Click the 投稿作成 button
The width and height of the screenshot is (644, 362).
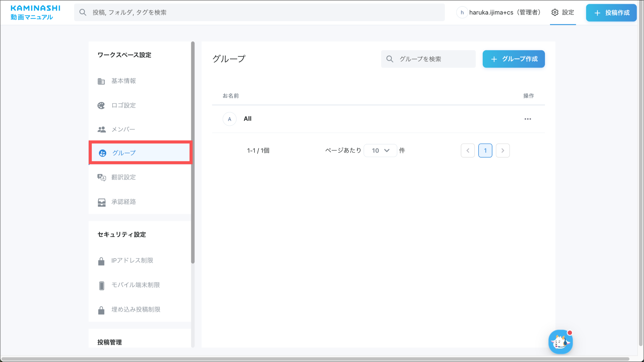tap(611, 13)
